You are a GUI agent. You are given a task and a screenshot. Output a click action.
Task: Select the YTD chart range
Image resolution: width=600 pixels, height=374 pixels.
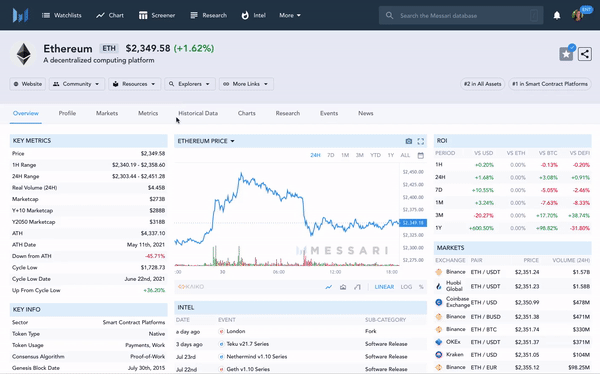(375, 155)
